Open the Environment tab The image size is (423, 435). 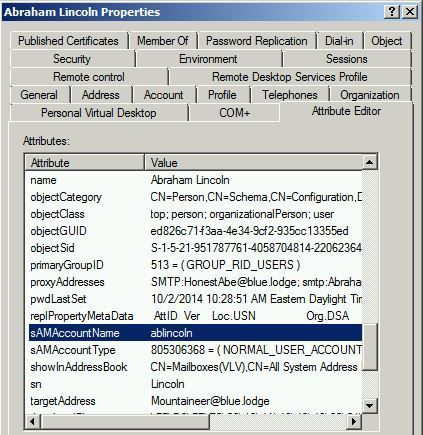coord(208,59)
